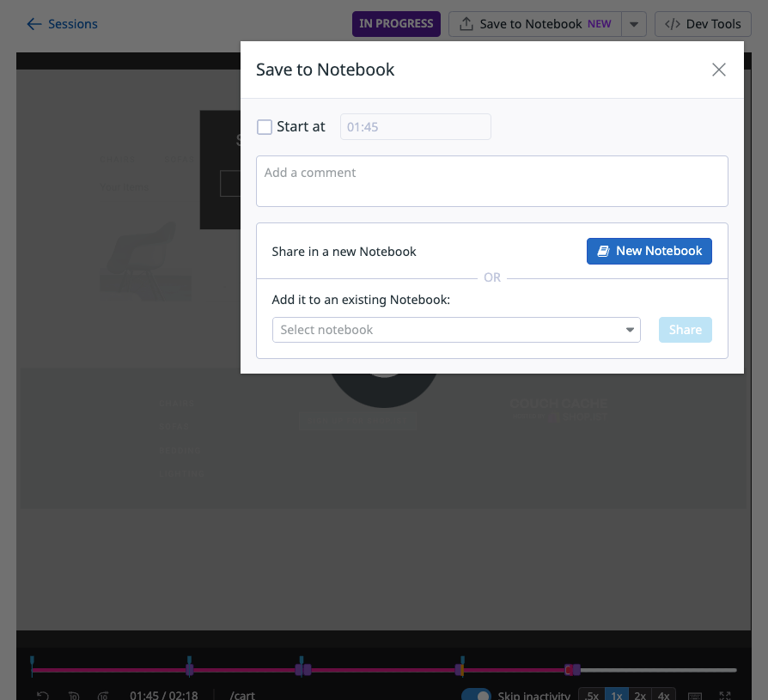Click the IN PROGRESS status badge
This screenshot has height=700, width=768.
coord(396,24)
